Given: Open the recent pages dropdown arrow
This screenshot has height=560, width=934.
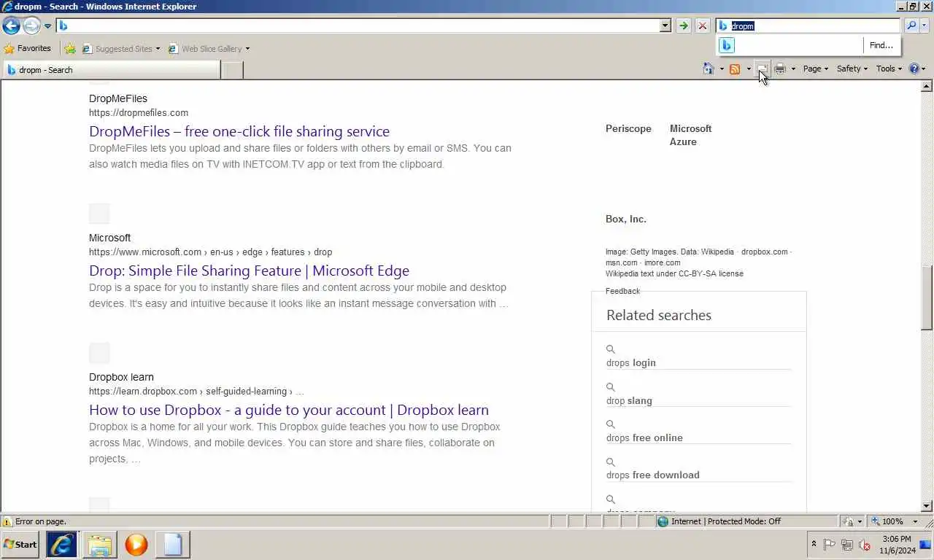Looking at the screenshot, I should [x=48, y=26].
